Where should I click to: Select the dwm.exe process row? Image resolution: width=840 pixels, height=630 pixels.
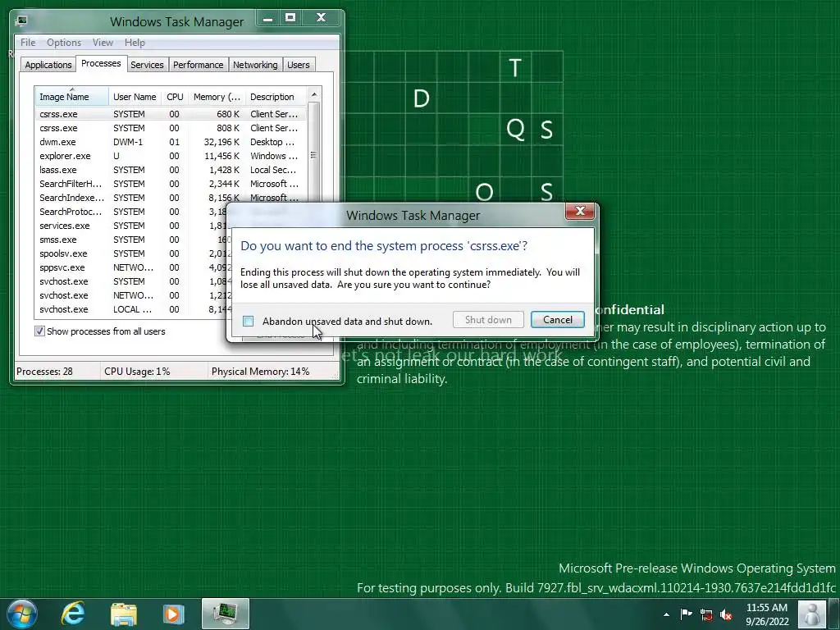tap(171, 142)
